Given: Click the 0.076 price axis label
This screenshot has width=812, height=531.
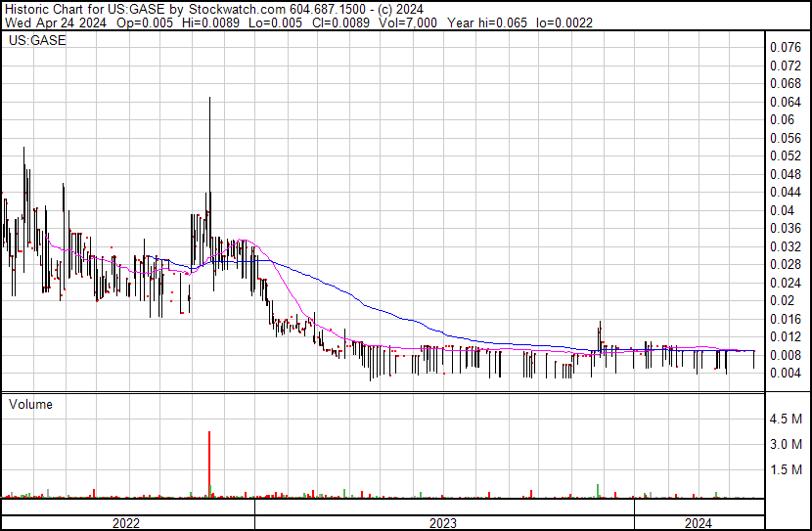Looking at the screenshot, I should pos(786,48).
